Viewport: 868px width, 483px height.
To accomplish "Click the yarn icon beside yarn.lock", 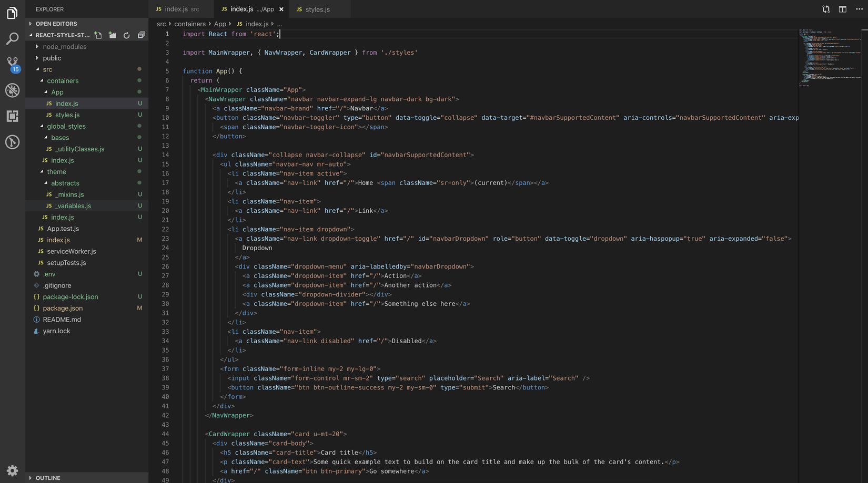I will point(36,331).
